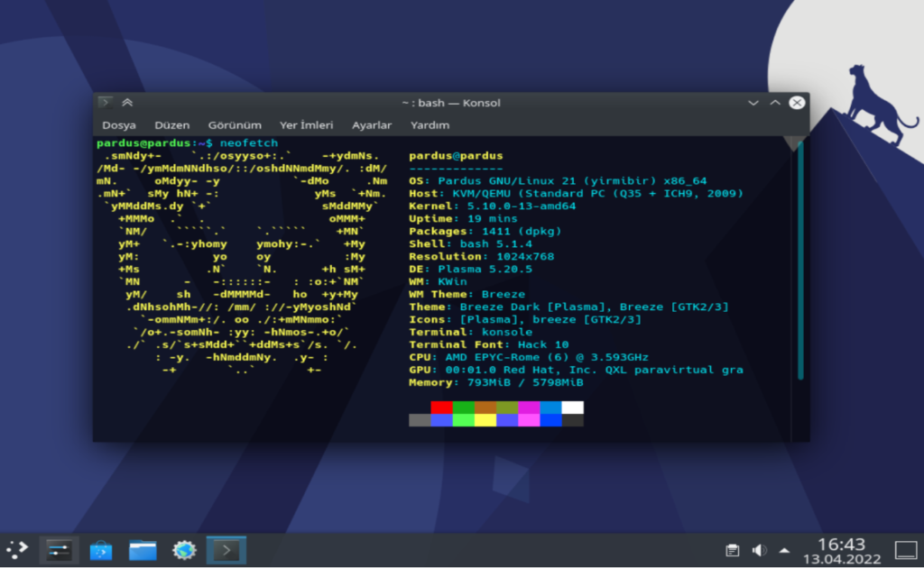Minimize Konsole with the down chevron
Screen dimensions: 924x568
pyautogui.click(x=753, y=103)
